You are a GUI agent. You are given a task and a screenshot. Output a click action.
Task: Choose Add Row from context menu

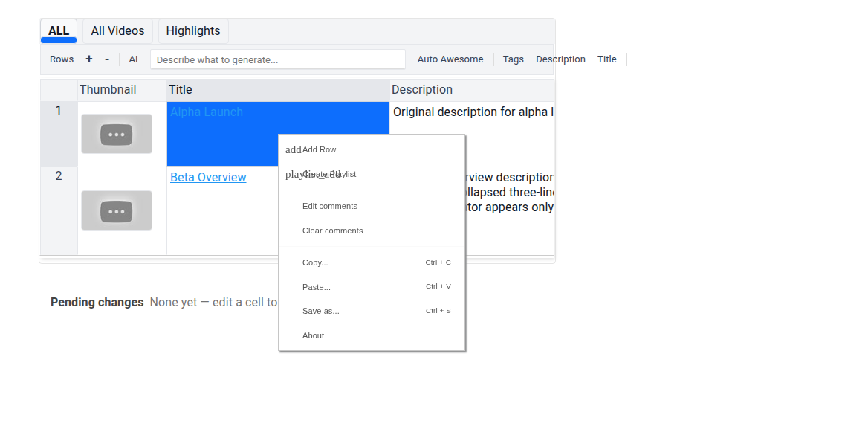372,149
